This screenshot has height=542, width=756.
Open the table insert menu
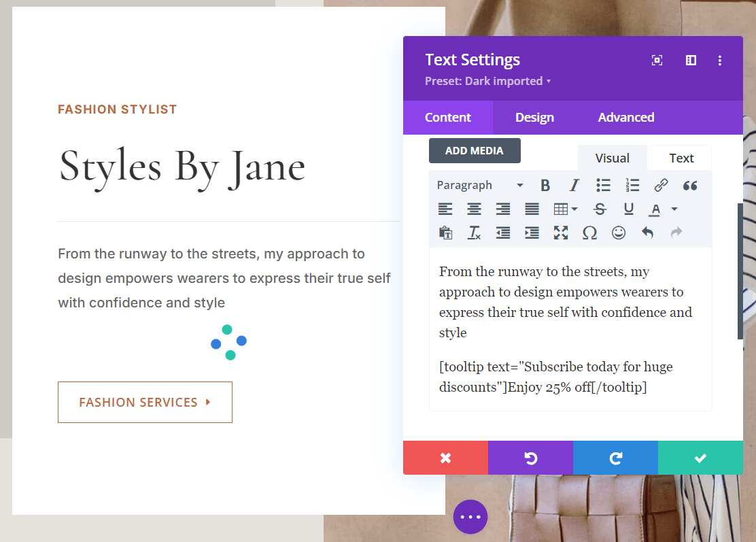pyautogui.click(x=566, y=209)
